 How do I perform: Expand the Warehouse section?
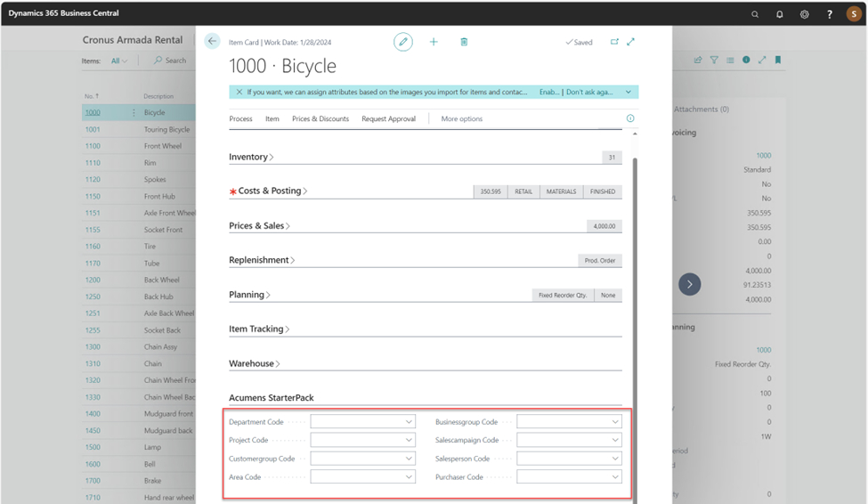click(255, 363)
